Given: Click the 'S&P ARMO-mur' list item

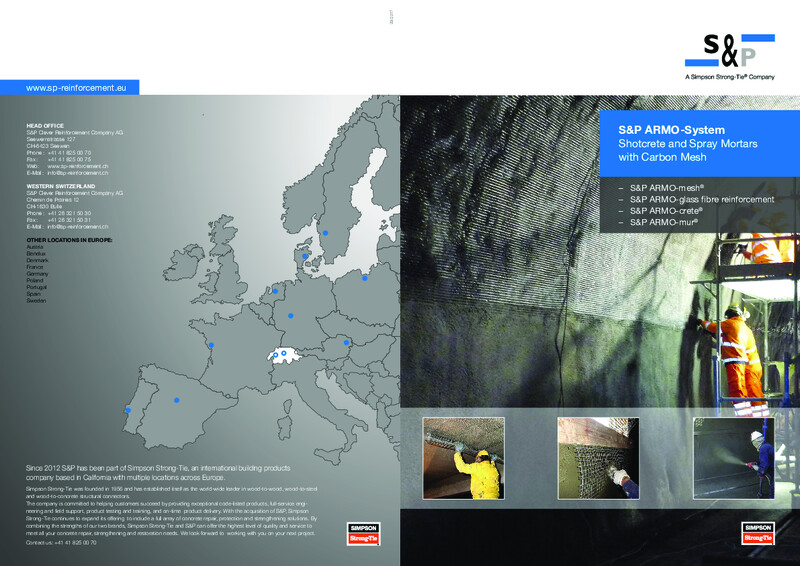Looking at the screenshot, I should tap(663, 223).
